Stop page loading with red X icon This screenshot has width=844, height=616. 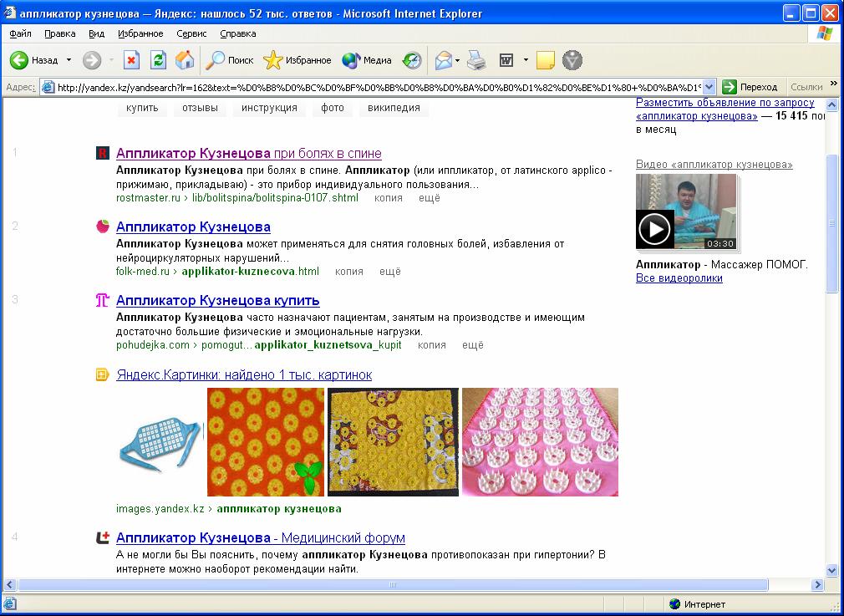131,60
